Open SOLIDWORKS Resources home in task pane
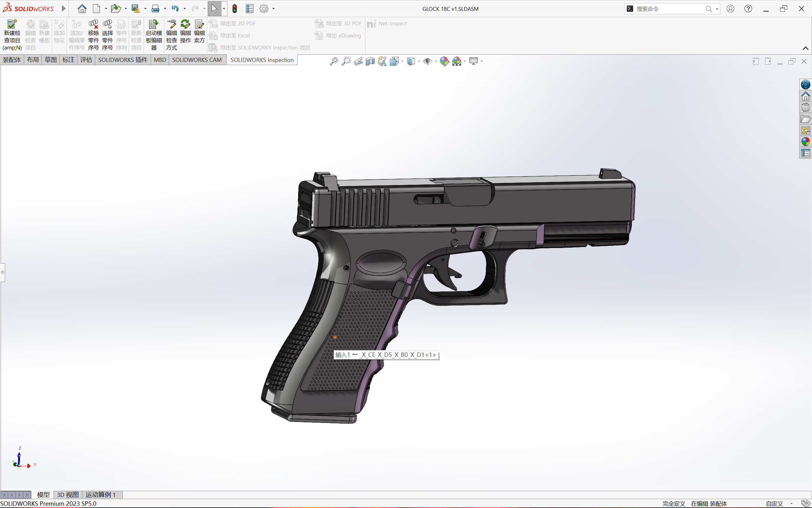 (805, 96)
